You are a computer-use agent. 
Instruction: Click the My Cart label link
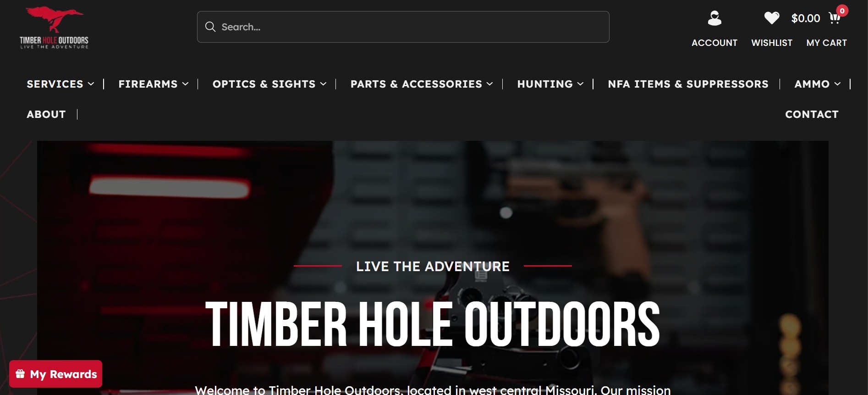coord(827,43)
